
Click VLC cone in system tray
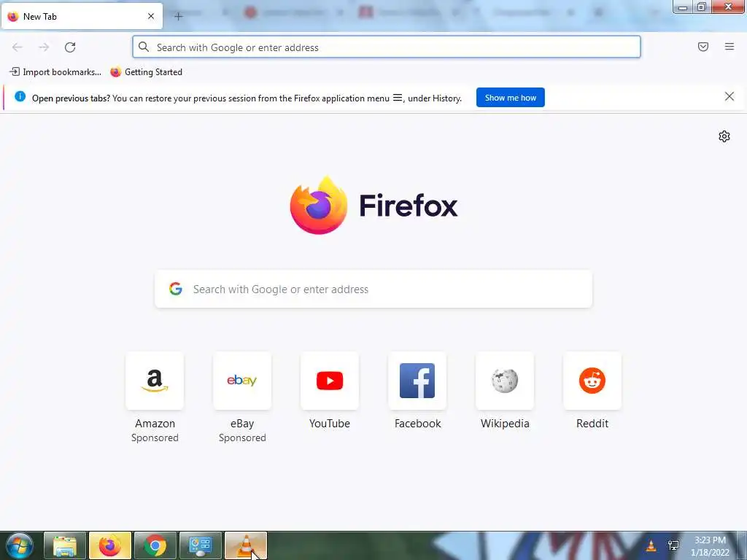pyautogui.click(x=651, y=545)
